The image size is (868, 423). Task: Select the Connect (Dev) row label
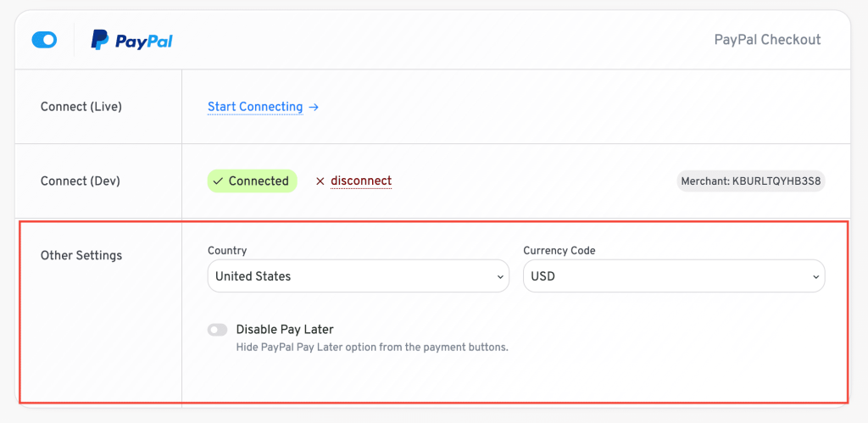(81, 181)
